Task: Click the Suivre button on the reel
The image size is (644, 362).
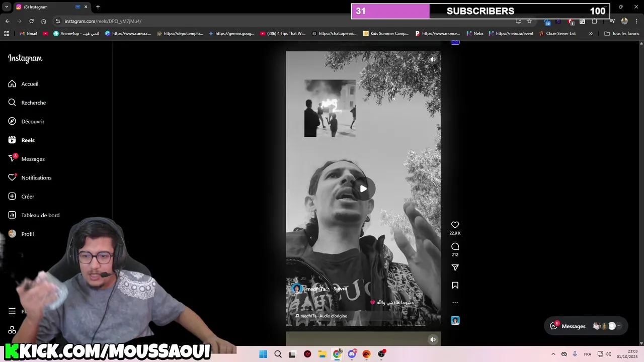Action: [x=340, y=289]
